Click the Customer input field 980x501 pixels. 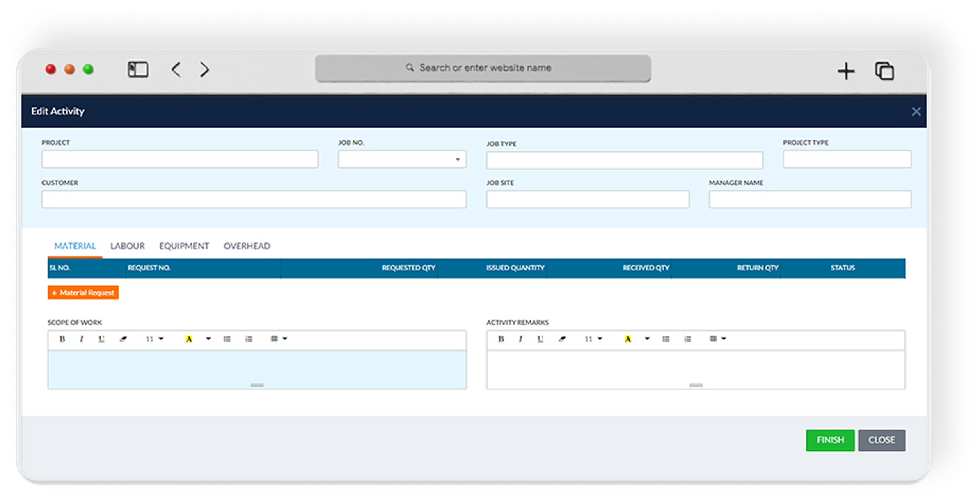pyautogui.click(x=254, y=199)
